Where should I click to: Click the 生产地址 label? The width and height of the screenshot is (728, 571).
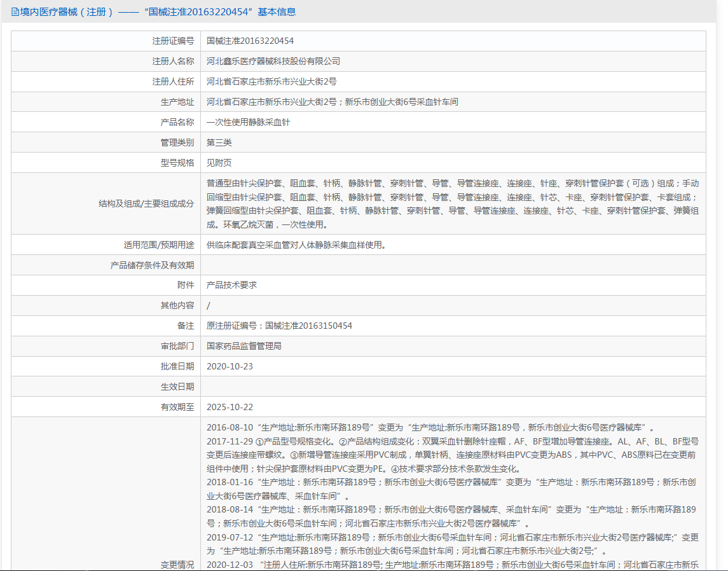[177, 102]
